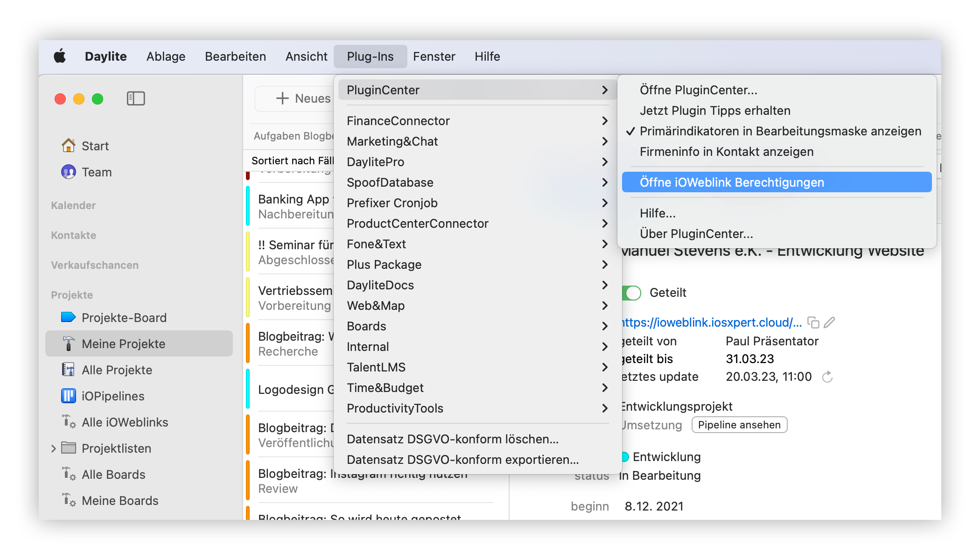Open the Bearbeiten menu
980x560 pixels.
coord(235,56)
